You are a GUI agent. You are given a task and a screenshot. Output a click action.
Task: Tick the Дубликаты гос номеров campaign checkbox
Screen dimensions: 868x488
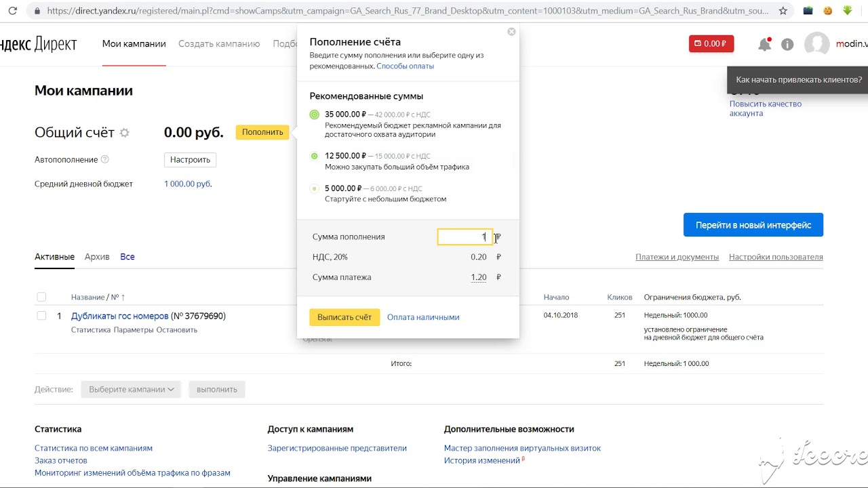(41, 316)
